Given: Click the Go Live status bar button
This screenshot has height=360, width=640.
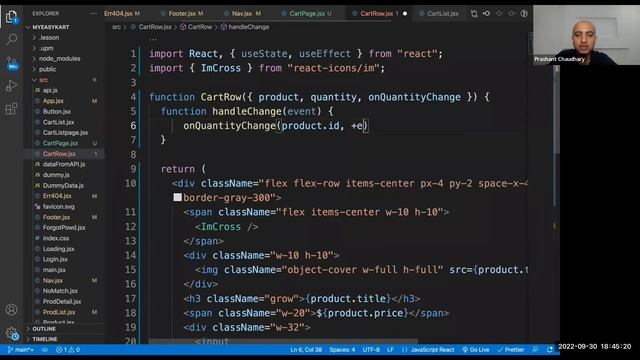Looking at the screenshot, I should click(x=476, y=350).
